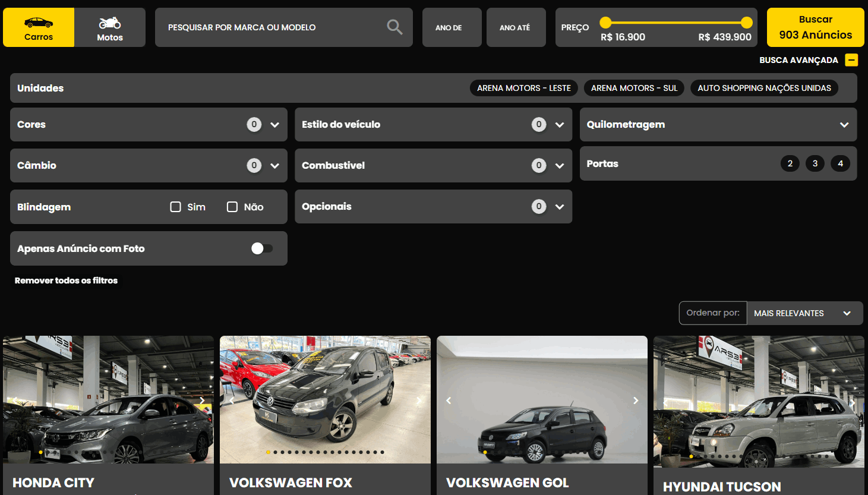The image size is (868, 495).
Task: Click the price range slider track
Action: pos(676,23)
